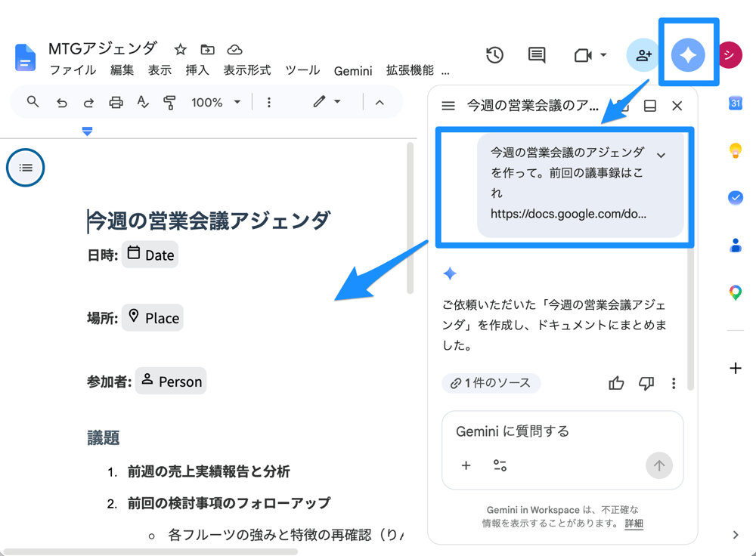
Task: Open the prompt tools settings icon
Action: tap(500, 465)
